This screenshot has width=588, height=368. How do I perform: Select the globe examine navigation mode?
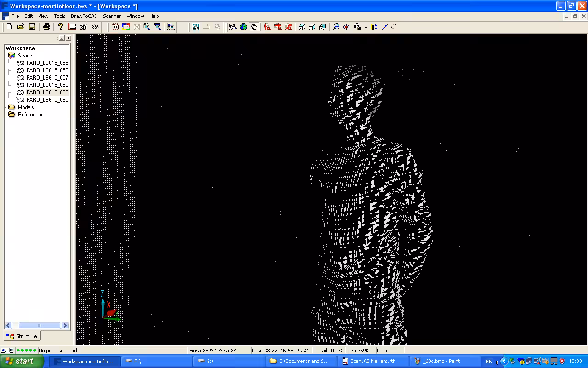coord(243,27)
